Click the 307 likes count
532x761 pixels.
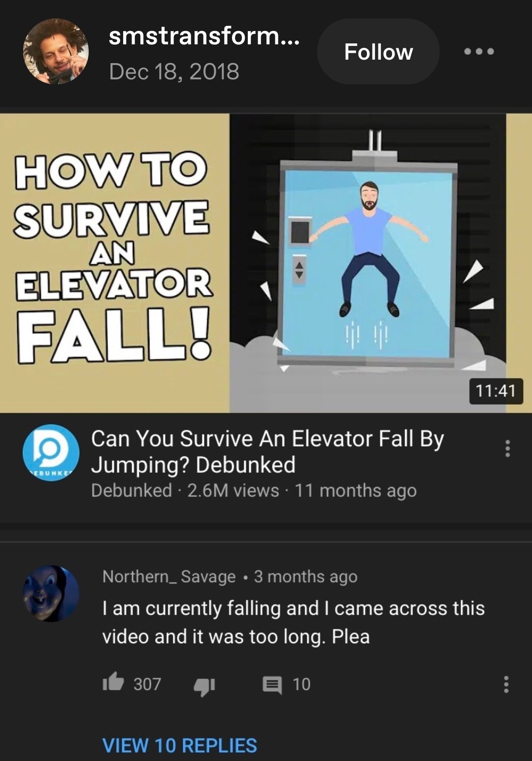147,684
